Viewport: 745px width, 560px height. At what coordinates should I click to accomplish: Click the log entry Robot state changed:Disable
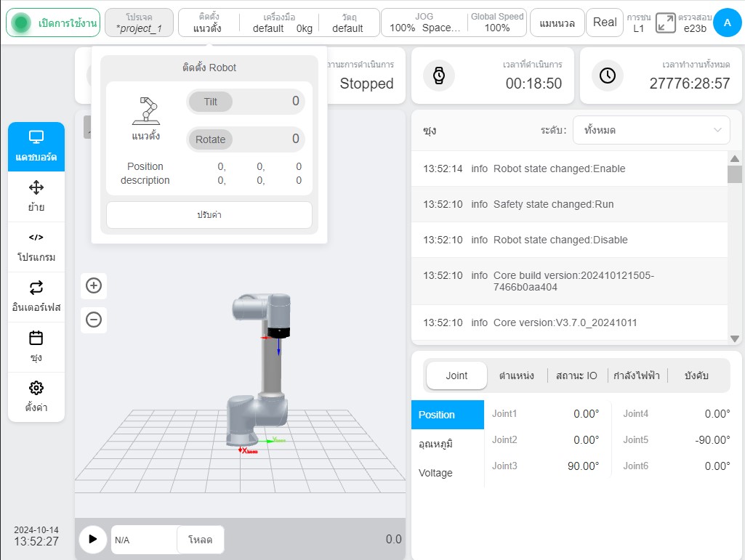[569, 240]
